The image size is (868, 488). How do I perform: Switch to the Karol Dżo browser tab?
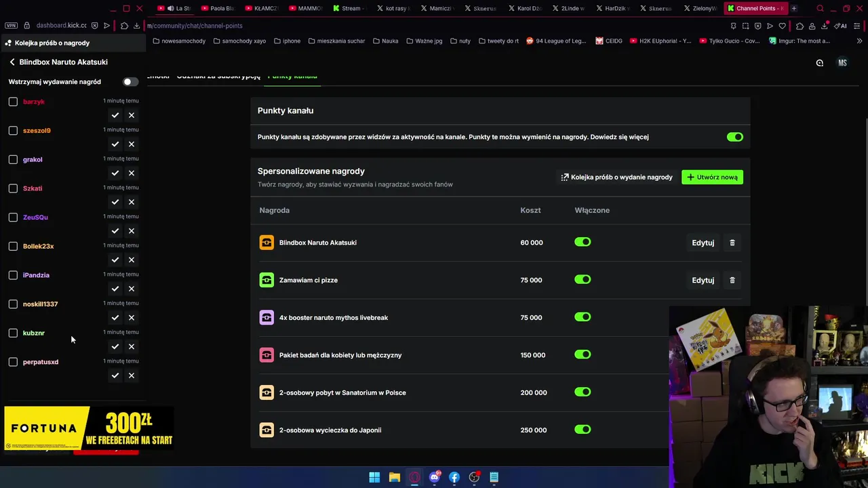point(525,8)
